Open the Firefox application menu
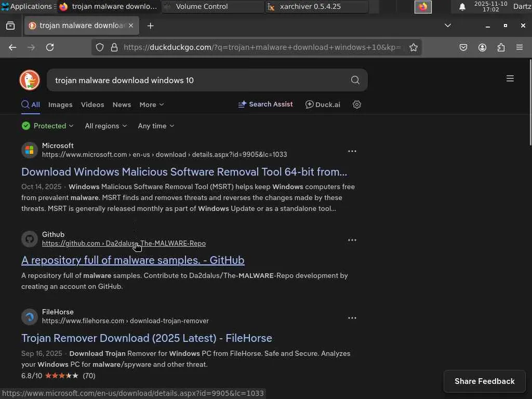532x399 pixels. [520, 47]
